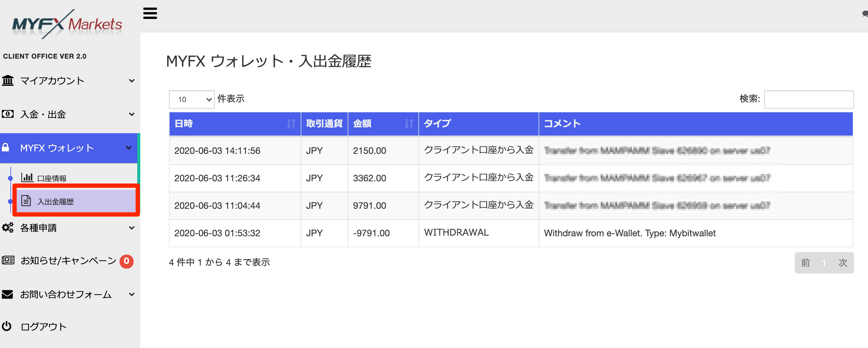Click the document icon for 入出金履歴
Screen dimensions: 868x348
(x=26, y=201)
